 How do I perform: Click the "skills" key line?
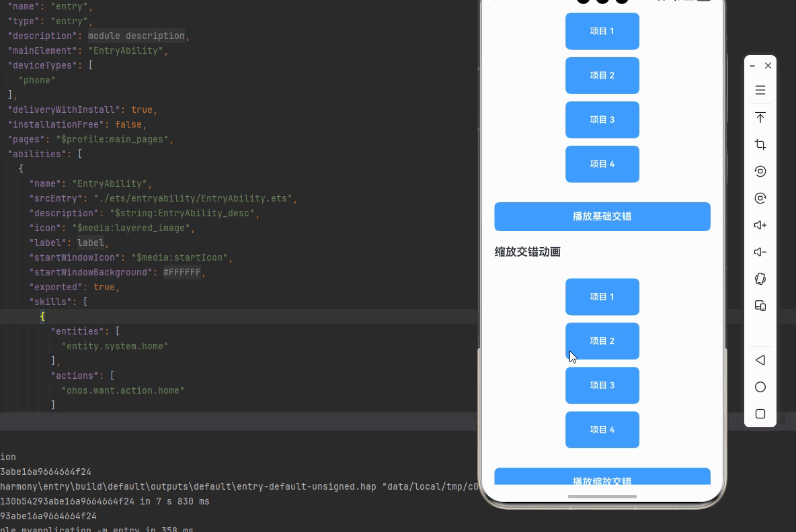58,302
